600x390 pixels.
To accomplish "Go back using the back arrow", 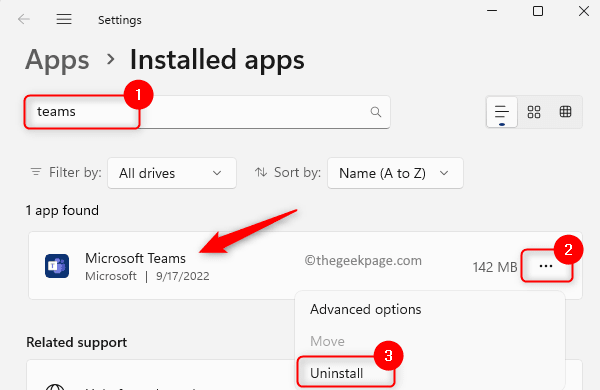I will [x=24, y=19].
